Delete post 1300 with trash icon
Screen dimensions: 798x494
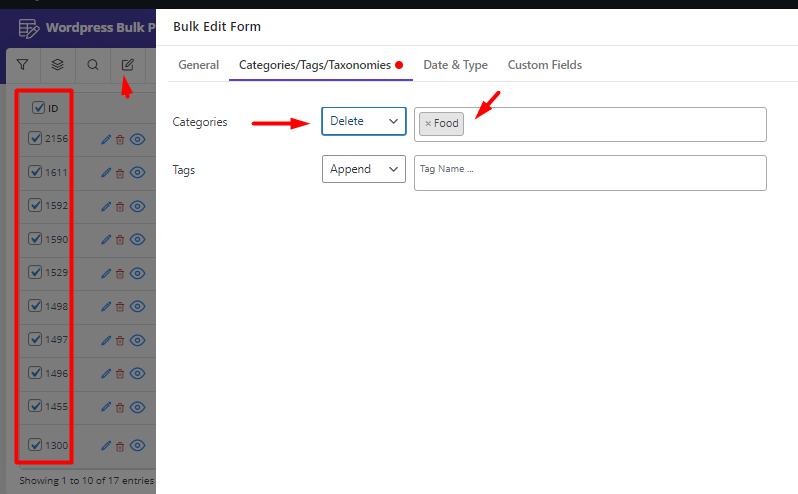coord(120,446)
